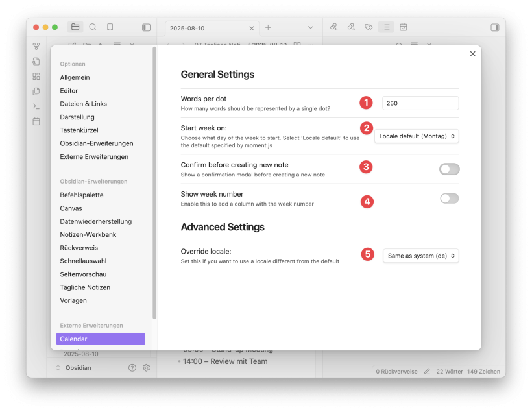The image size is (532, 412).
Task: Open quick switcher ribbon icon
Action: [36, 62]
